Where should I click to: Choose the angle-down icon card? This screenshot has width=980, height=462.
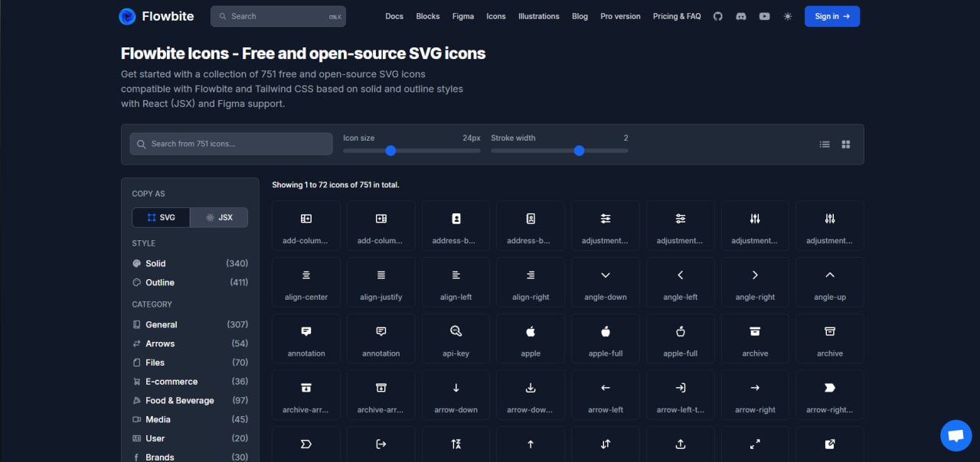[x=606, y=283]
